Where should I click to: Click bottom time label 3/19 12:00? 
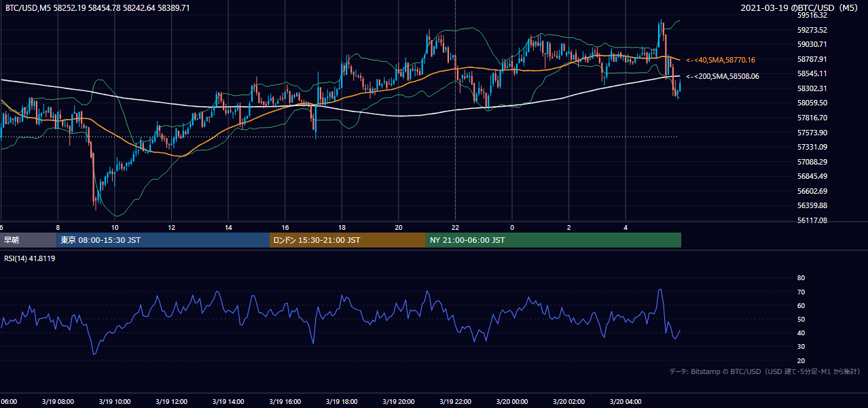click(x=172, y=402)
